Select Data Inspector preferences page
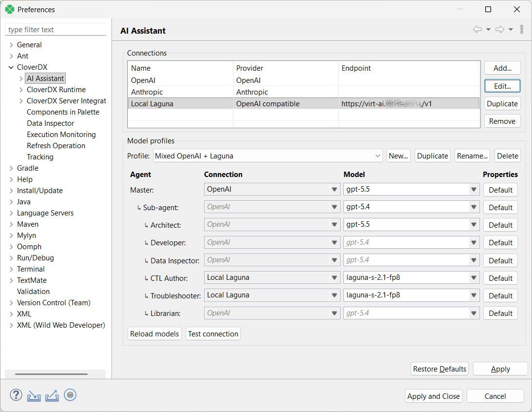 [x=51, y=123]
